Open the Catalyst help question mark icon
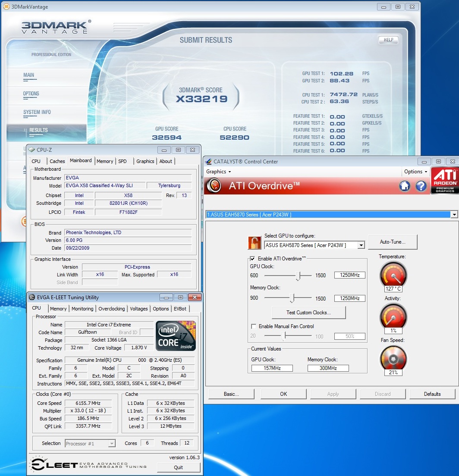 (x=421, y=186)
